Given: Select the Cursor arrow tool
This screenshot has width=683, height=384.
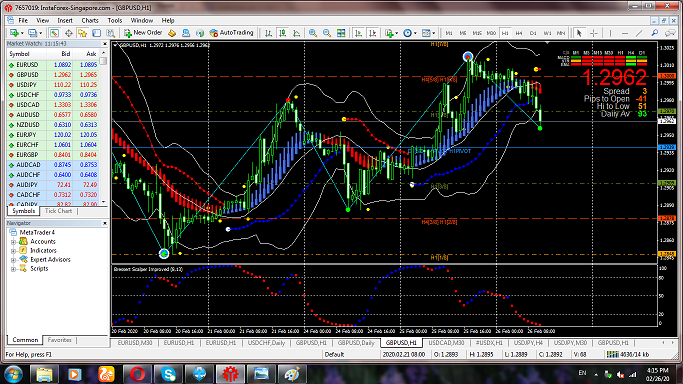Looking at the screenshot, I should click(579, 33).
